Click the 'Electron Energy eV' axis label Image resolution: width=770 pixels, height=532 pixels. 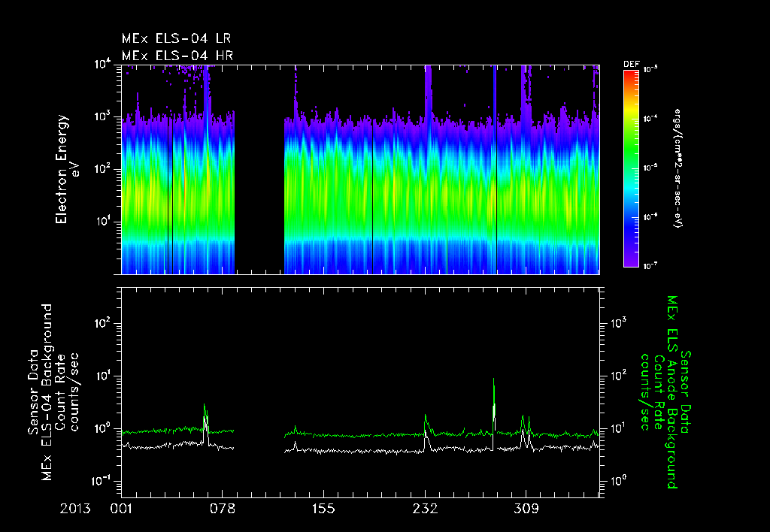tap(67, 169)
